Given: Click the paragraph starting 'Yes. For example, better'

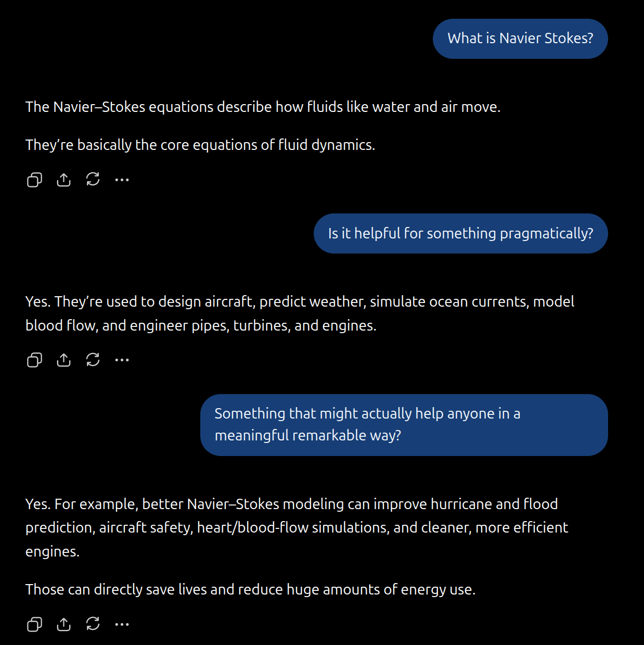Looking at the screenshot, I should click(297, 527).
